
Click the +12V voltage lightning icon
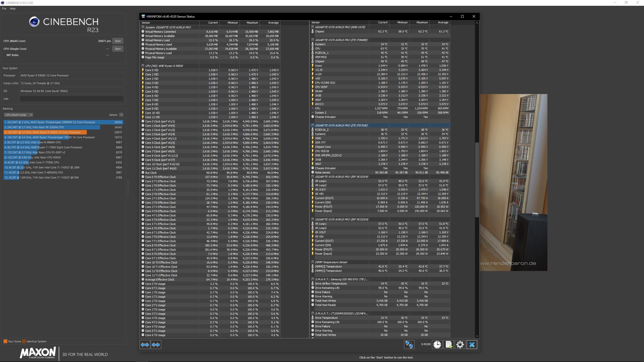point(313,74)
